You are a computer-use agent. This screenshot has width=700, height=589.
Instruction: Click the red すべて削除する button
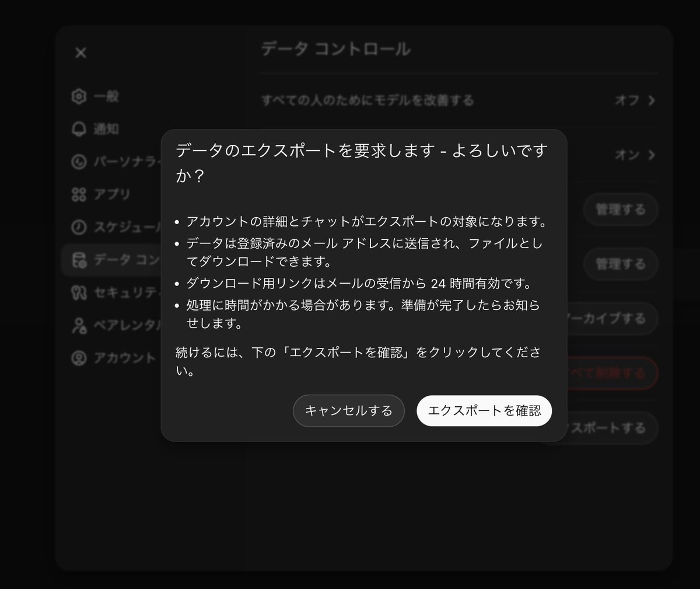612,373
